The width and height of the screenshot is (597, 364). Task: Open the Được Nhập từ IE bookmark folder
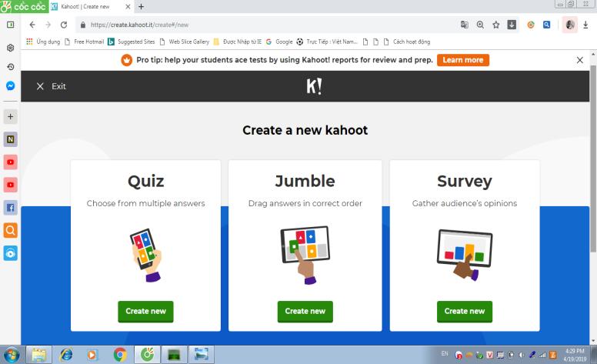[x=238, y=42]
